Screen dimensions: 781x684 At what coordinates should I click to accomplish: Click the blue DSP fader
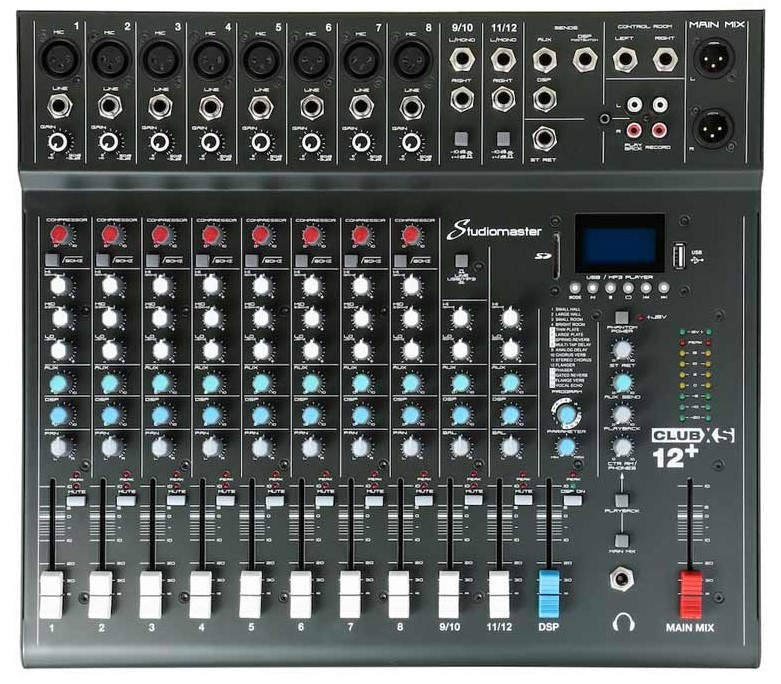click(x=548, y=594)
